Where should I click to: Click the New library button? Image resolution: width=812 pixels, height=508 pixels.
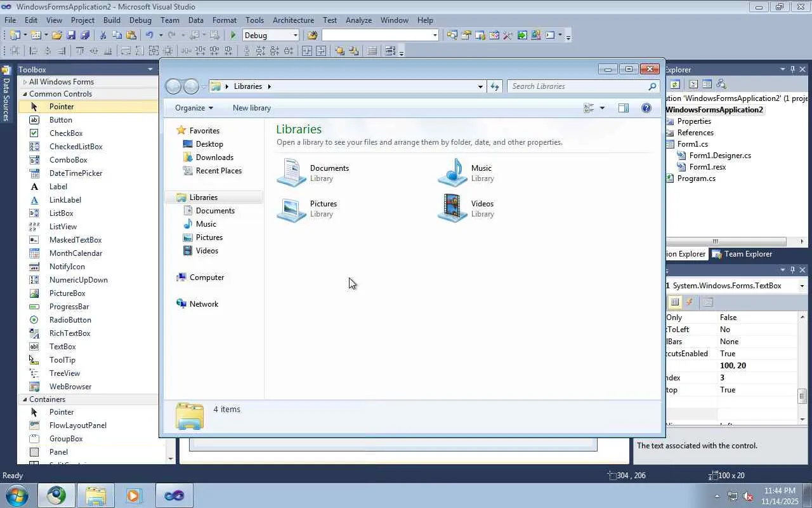252,108
